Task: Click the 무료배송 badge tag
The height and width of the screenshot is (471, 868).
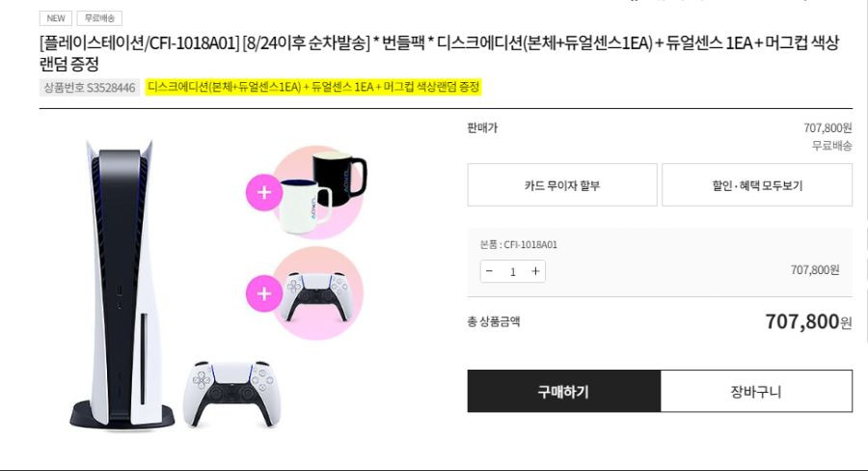Action: [99, 18]
